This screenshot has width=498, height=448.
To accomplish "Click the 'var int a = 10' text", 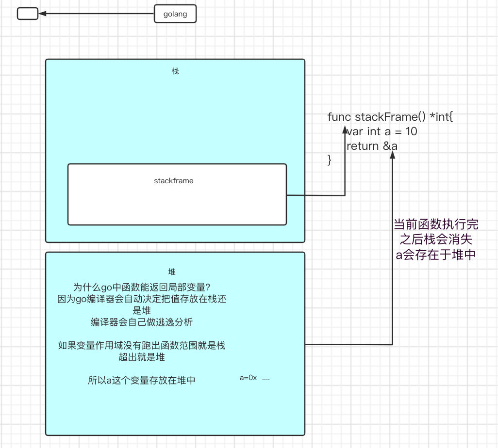I will click(383, 131).
